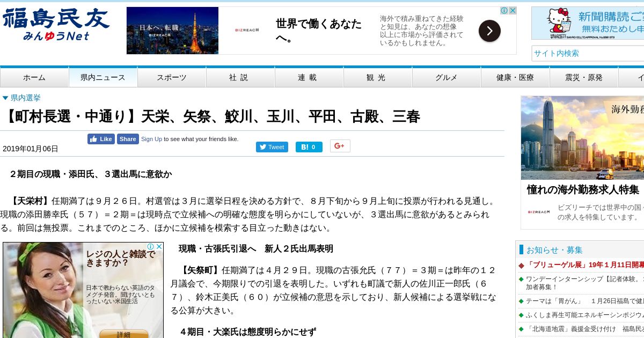
Task: Click the レジの人と雑談できますか ad headline
Action: pos(120,259)
